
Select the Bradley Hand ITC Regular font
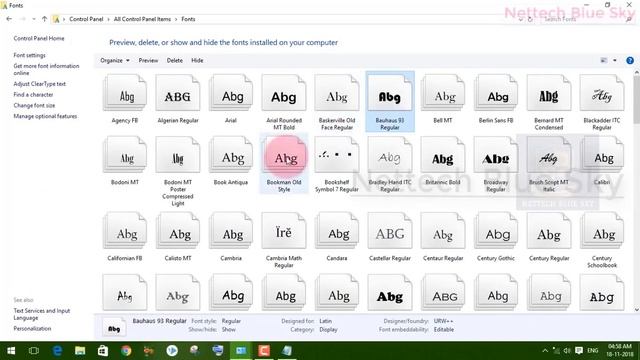(x=390, y=155)
